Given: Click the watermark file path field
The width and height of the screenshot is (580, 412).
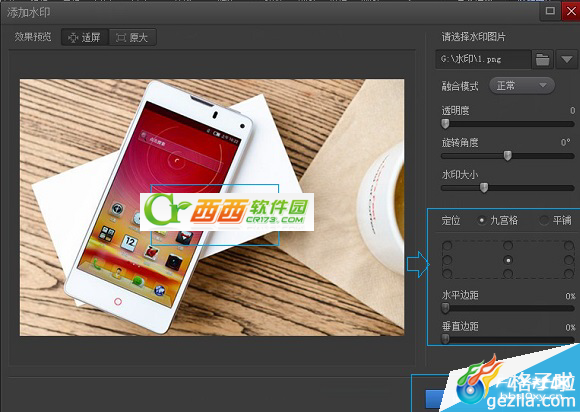Looking at the screenshot, I should coord(483,60).
